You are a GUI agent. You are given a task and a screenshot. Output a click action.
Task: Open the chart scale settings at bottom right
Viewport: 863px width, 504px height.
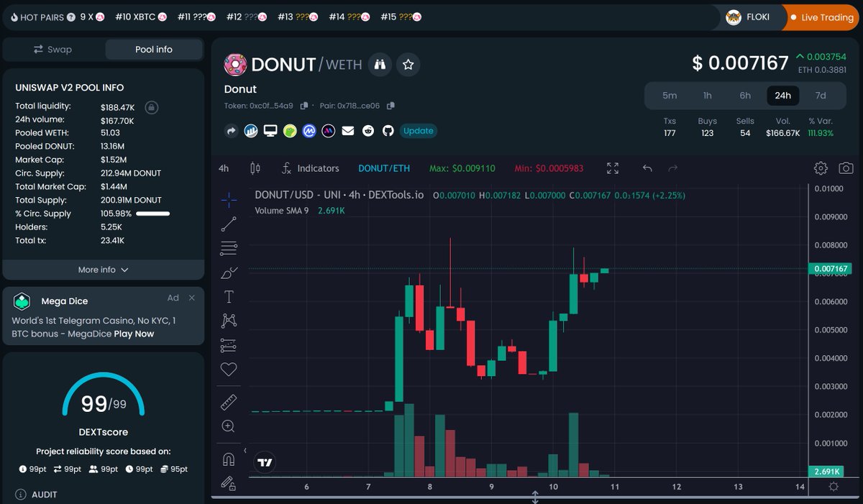(833, 487)
